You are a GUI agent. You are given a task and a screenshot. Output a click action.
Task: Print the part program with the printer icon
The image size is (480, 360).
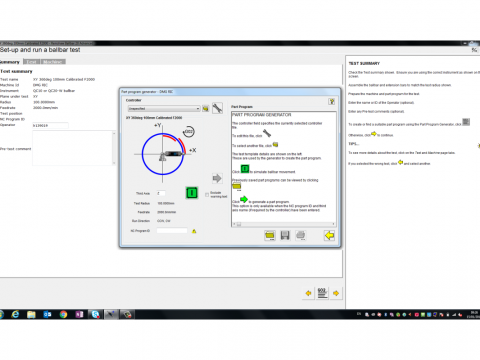pos(300,236)
